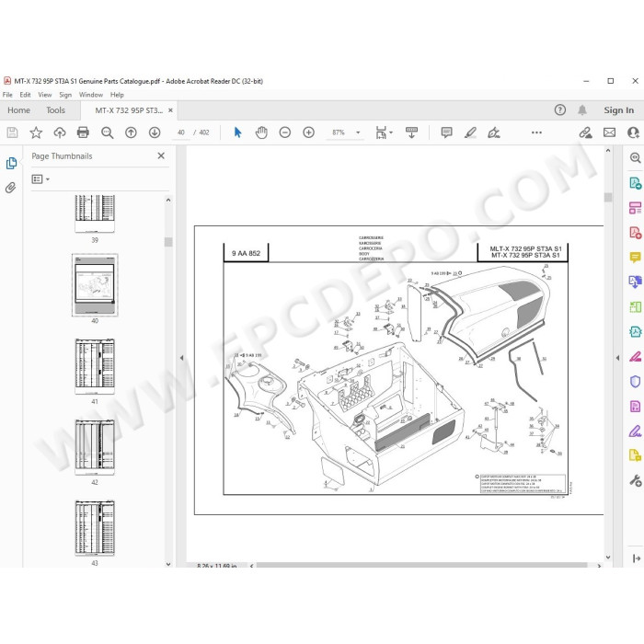The image size is (644, 644).
Task: Select the MT-X 732 95P ST3... document tab
Action: click(129, 110)
